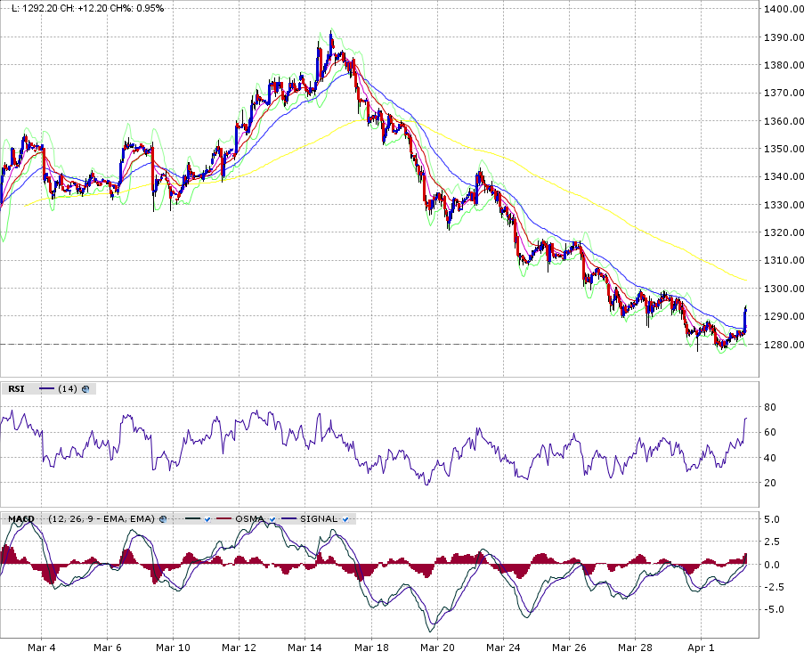This screenshot has height=660, width=812.
Task: Click the RSI axis value 80
Action: (x=770, y=408)
